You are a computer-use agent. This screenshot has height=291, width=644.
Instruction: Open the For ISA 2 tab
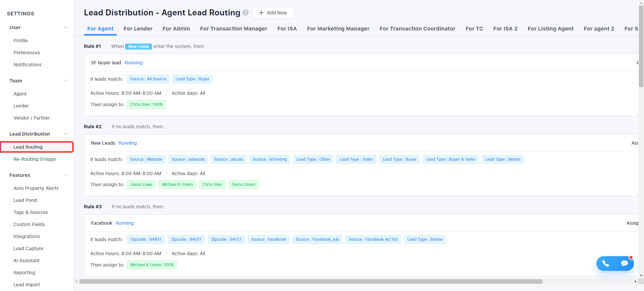click(505, 29)
